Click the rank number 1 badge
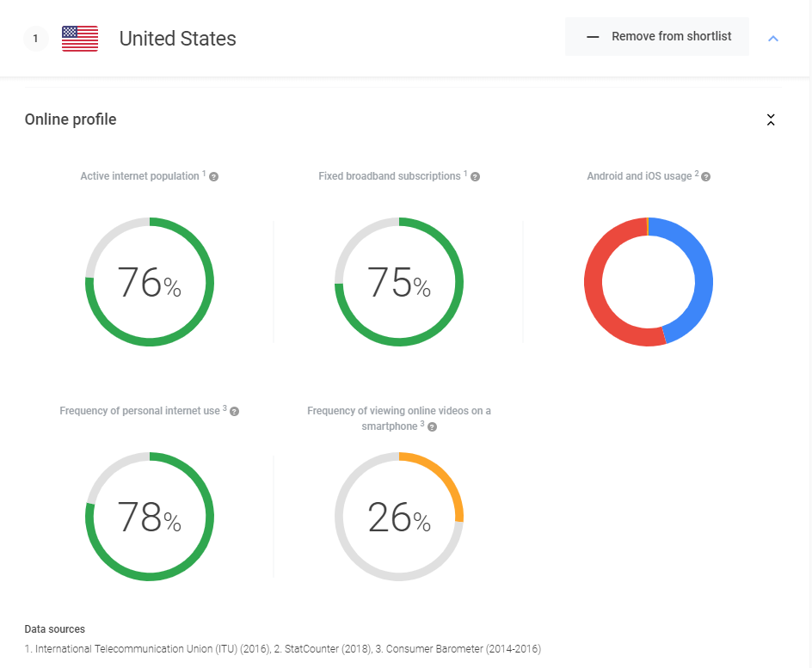 coord(35,39)
